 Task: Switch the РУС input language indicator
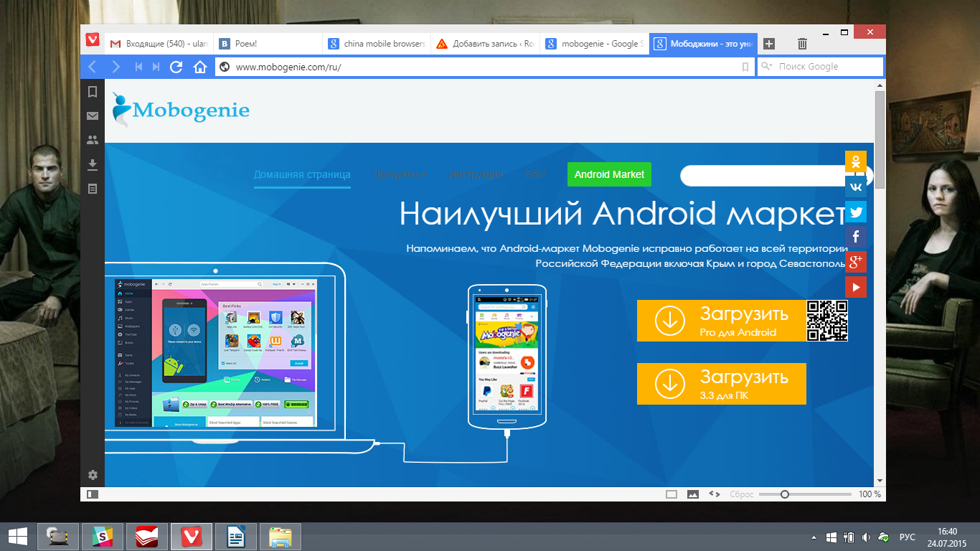(908, 537)
